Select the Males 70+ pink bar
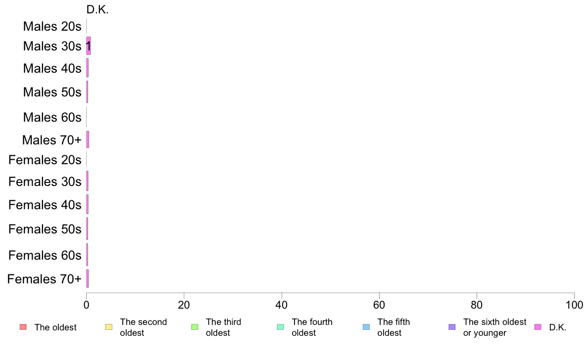 tap(88, 139)
